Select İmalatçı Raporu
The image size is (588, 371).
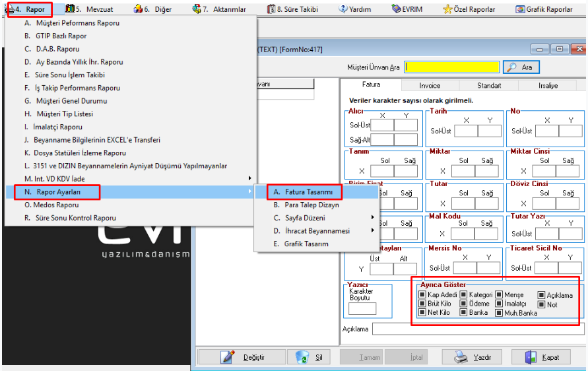tap(131, 127)
